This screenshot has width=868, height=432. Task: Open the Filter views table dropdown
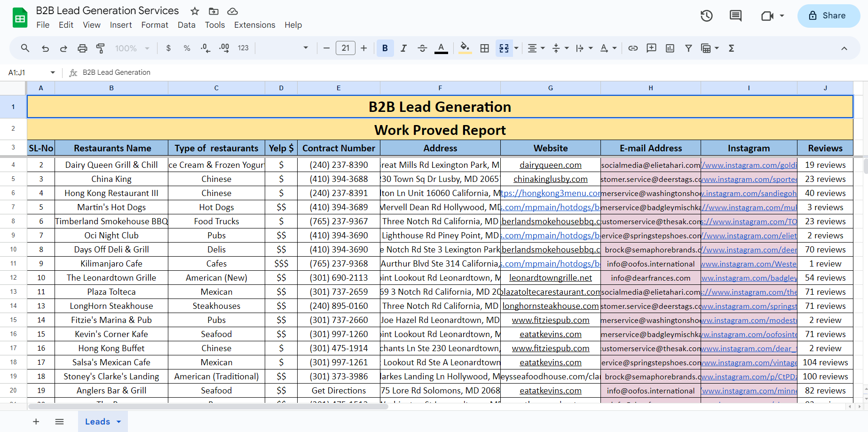pyautogui.click(x=710, y=48)
